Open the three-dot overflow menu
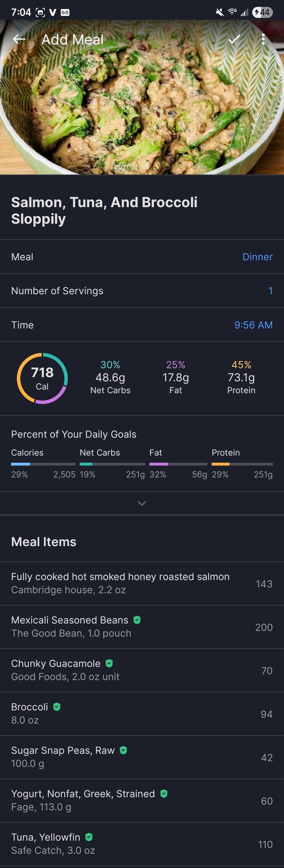 tap(263, 39)
